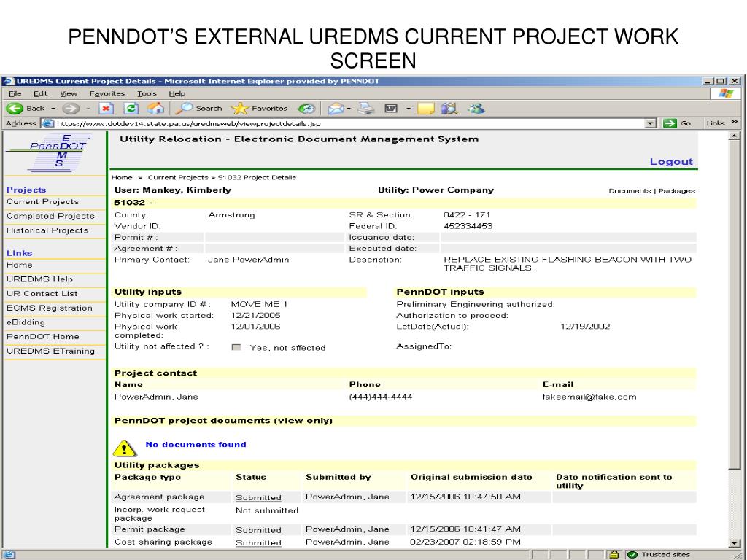This screenshot has height=560, width=747.
Task: Open the Favorites menu
Action: coord(107,93)
